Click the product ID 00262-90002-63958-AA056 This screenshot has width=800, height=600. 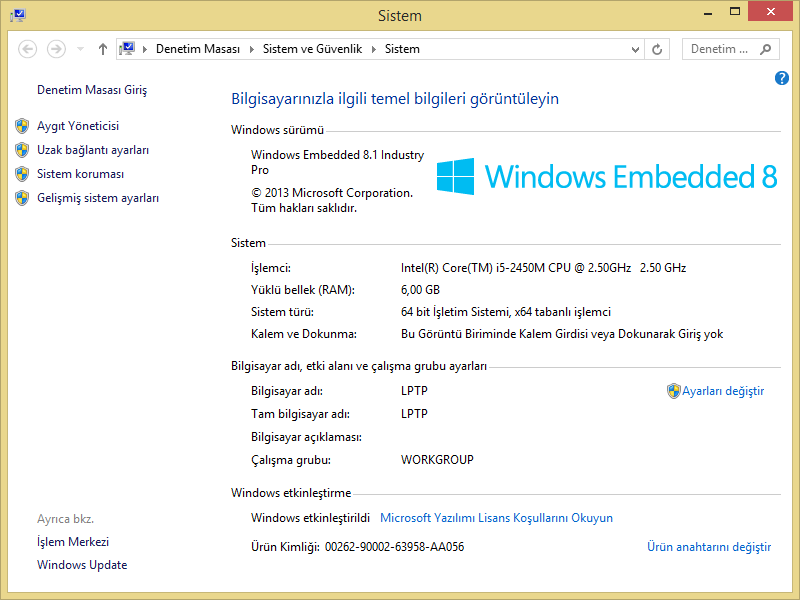click(x=394, y=547)
